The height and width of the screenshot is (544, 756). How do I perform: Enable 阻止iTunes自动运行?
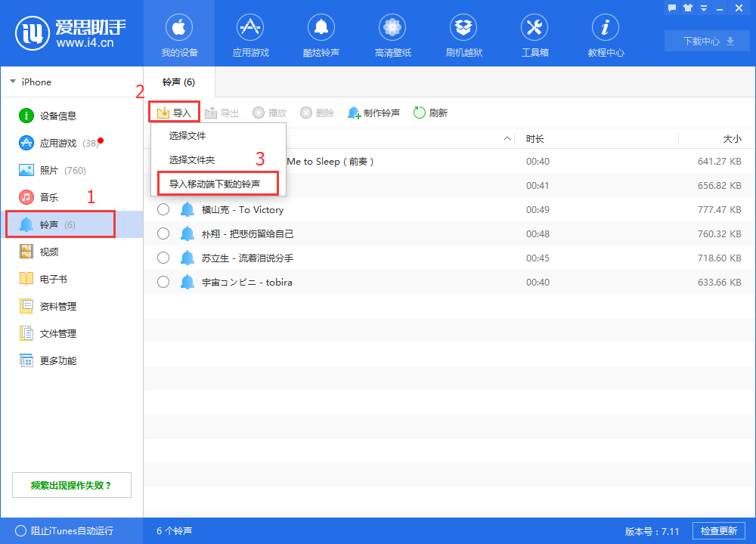[x=23, y=530]
